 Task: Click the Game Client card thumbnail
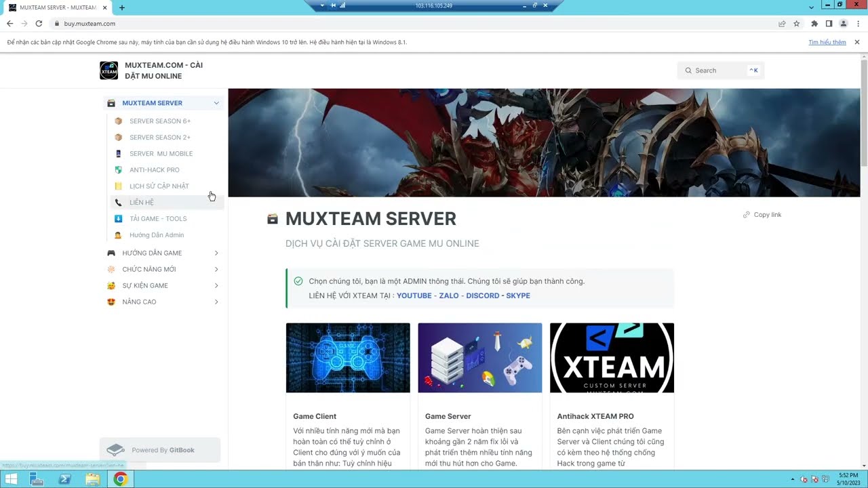click(x=348, y=358)
